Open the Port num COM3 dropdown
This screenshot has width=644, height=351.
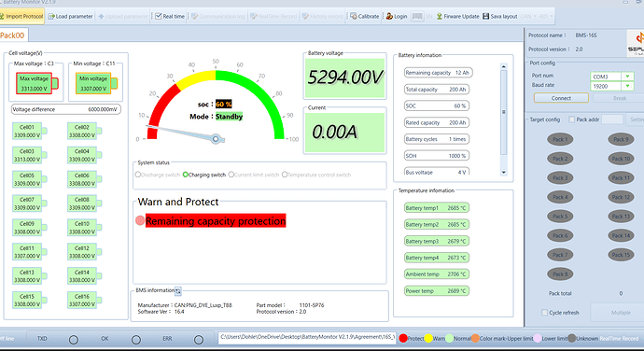click(x=627, y=77)
